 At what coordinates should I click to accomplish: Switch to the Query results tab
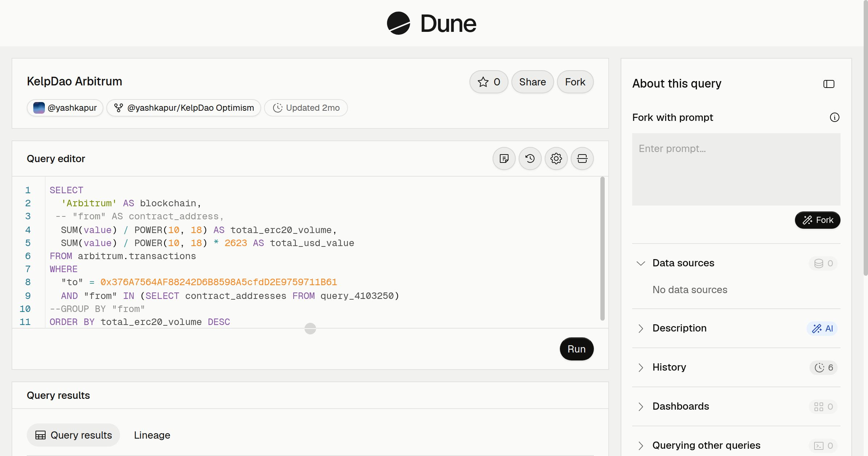[x=73, y=435]
